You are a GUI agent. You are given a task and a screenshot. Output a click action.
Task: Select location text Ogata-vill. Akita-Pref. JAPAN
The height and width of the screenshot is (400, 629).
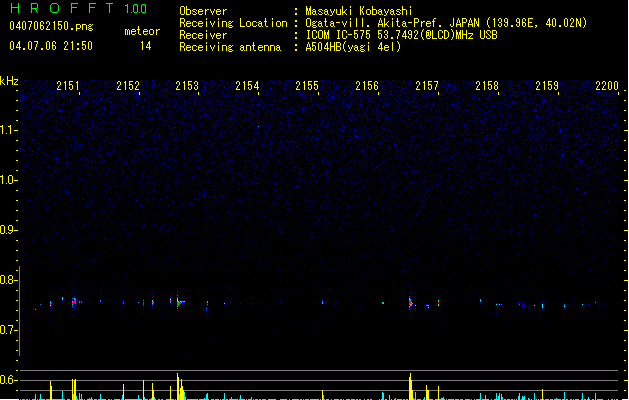coord(393,23)
